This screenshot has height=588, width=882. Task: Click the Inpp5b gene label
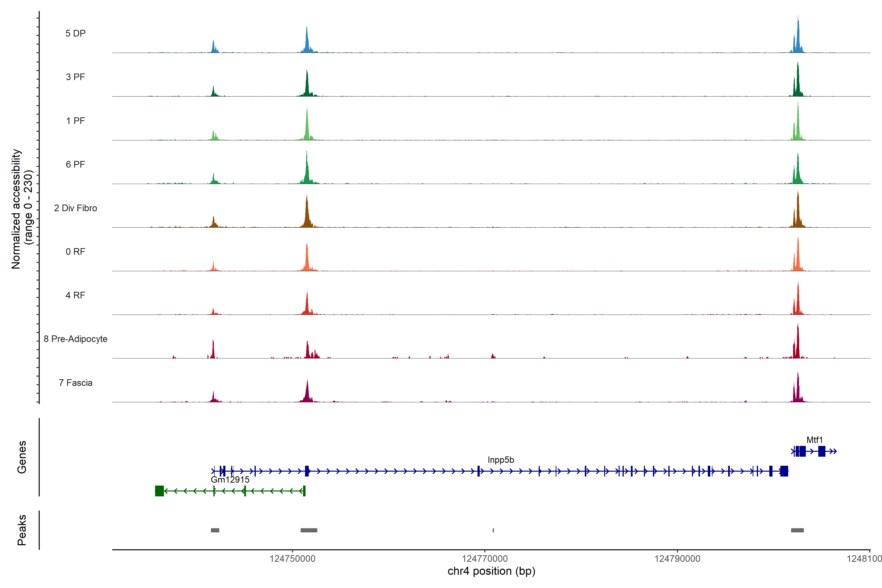pos(501,460)
